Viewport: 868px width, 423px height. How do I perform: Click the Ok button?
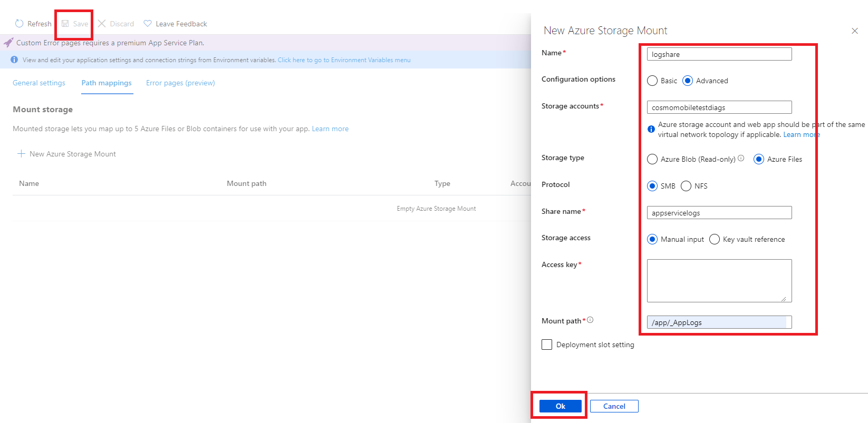click(x=560, y=406)
